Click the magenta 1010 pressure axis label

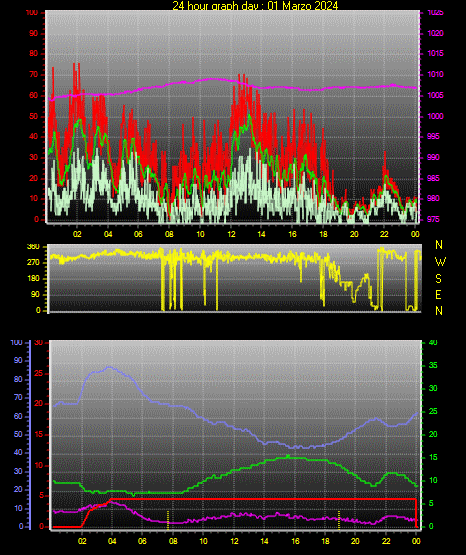click(x=435, y=74)
